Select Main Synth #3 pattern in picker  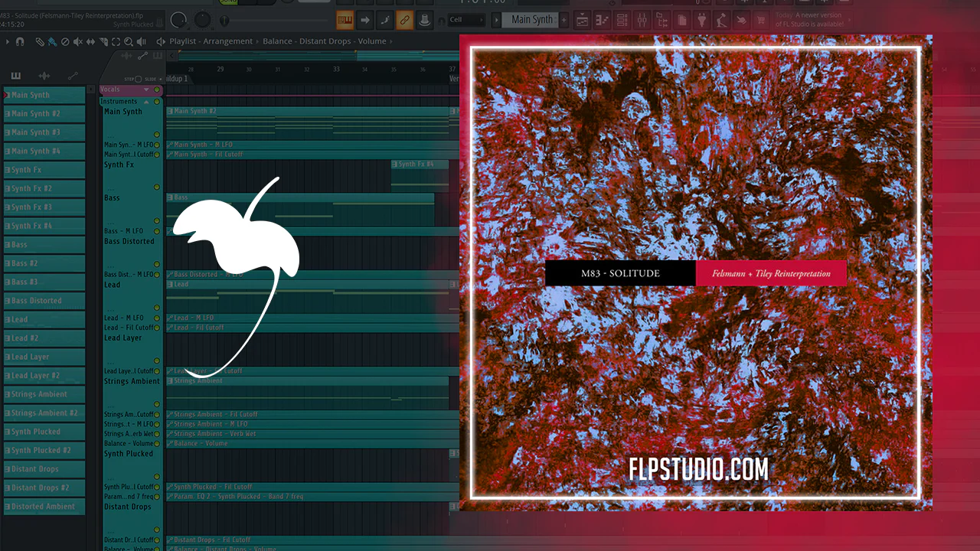(x=44, y=132)
